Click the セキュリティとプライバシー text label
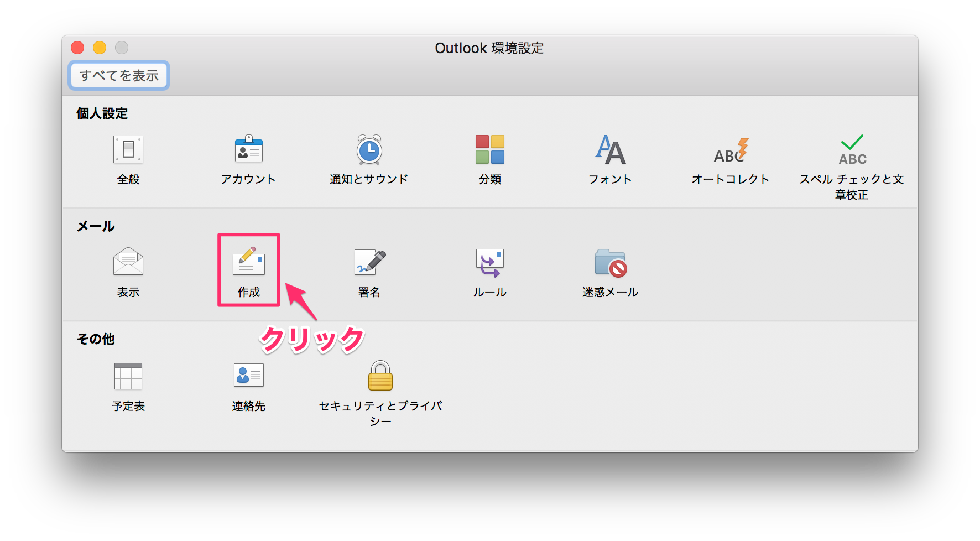This screenshot has width=980, height=541. pyautogui.click(x=380, y=413)
